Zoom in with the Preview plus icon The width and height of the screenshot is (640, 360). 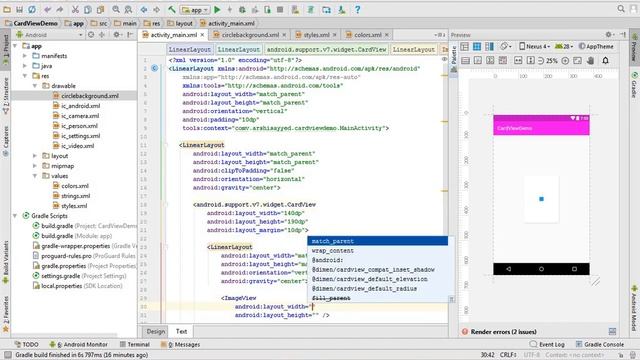click(x=565, y=60)
